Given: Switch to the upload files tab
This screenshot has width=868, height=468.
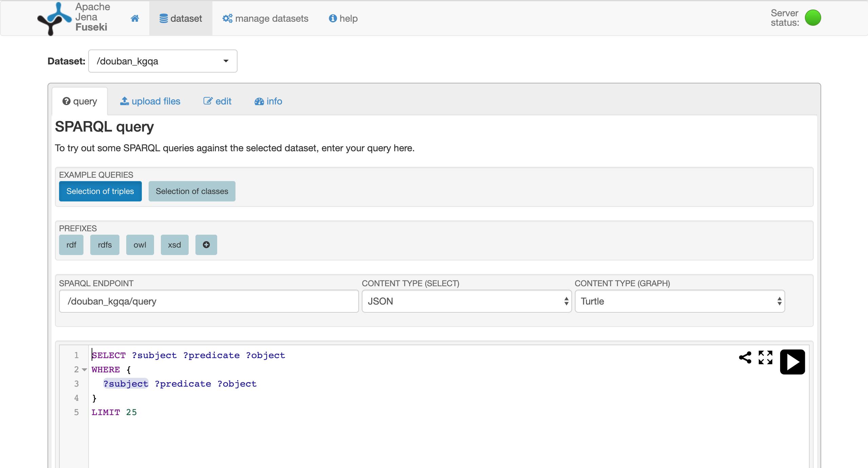Looking at the screenshot, I should 150,101.
